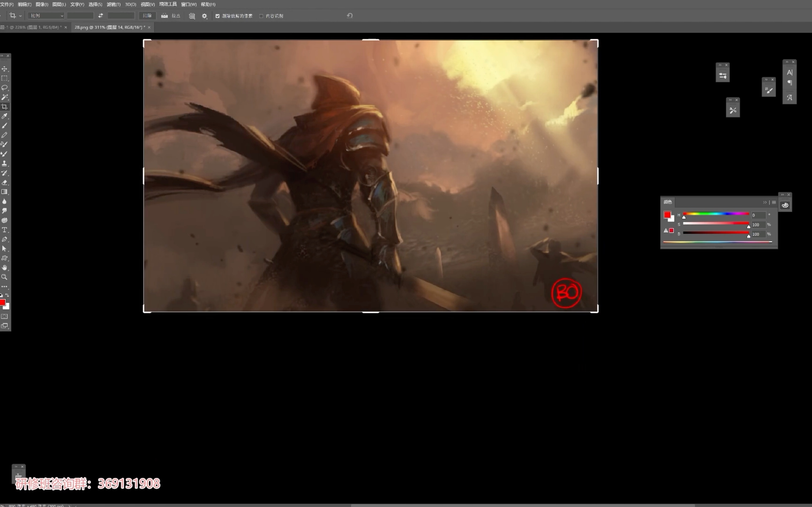The width and height of the screenshot is (812, 507).
Task: Open crop overlay grid options
Action: point(192,16)
